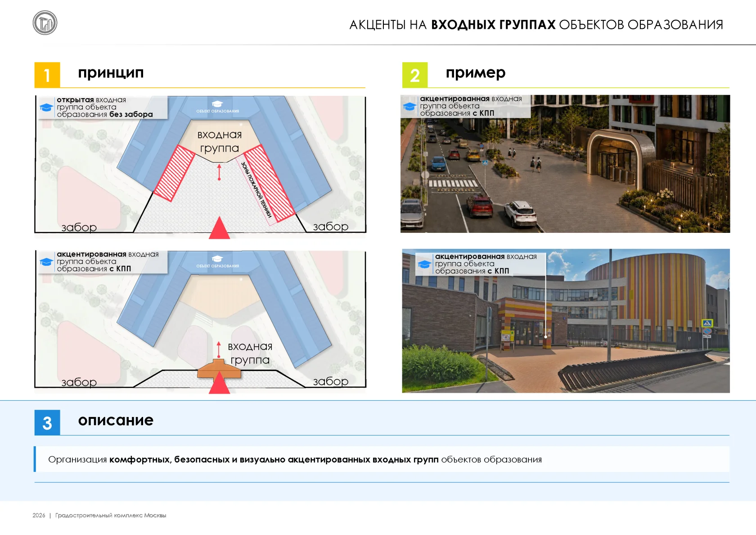This screenshot has width=756, height=535.
Task: Open the night street rendering photo
Action: (565, 164)
